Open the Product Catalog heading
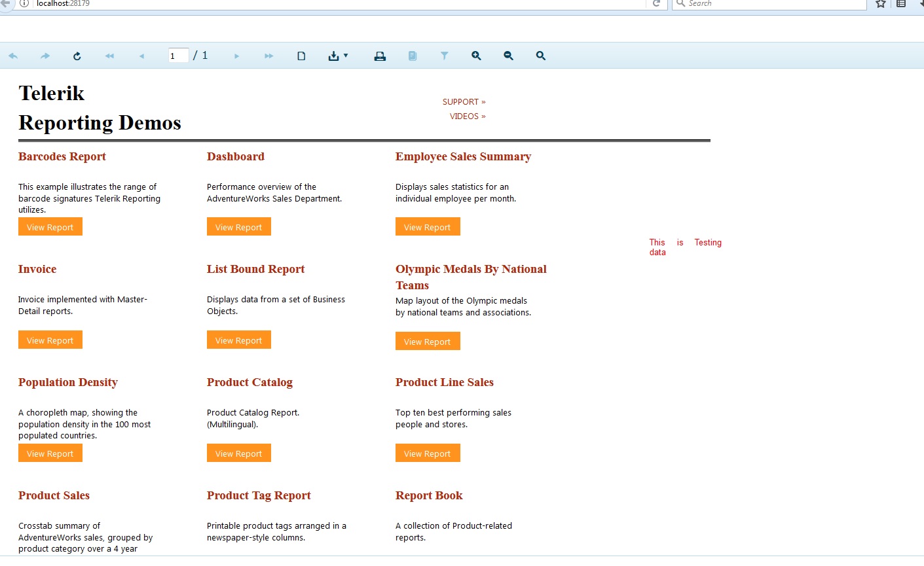Screen dimensions: 924x566 pos(249,383)
